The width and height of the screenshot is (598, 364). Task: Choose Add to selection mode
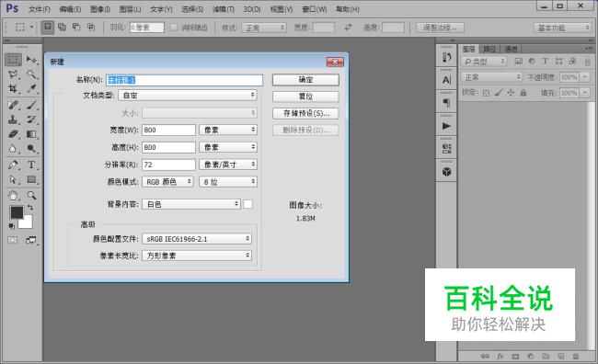coord(62,27)
